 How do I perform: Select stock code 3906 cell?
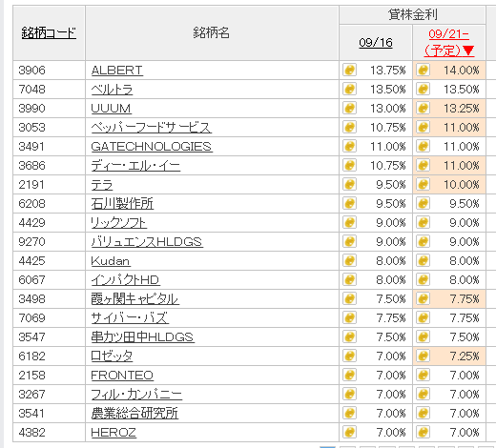tap(49, 71)
